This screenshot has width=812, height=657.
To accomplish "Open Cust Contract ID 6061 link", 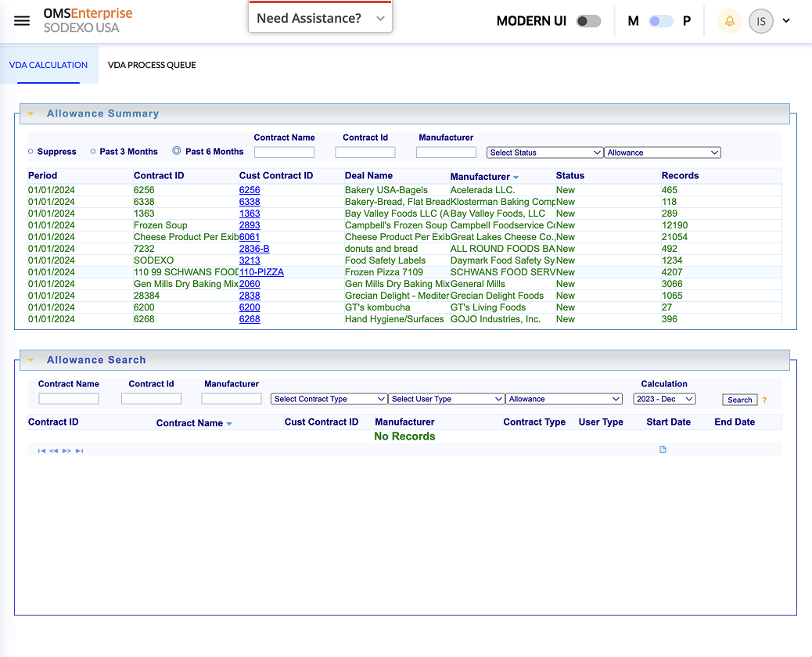I will pyautogui.click(x=250, y=237).
